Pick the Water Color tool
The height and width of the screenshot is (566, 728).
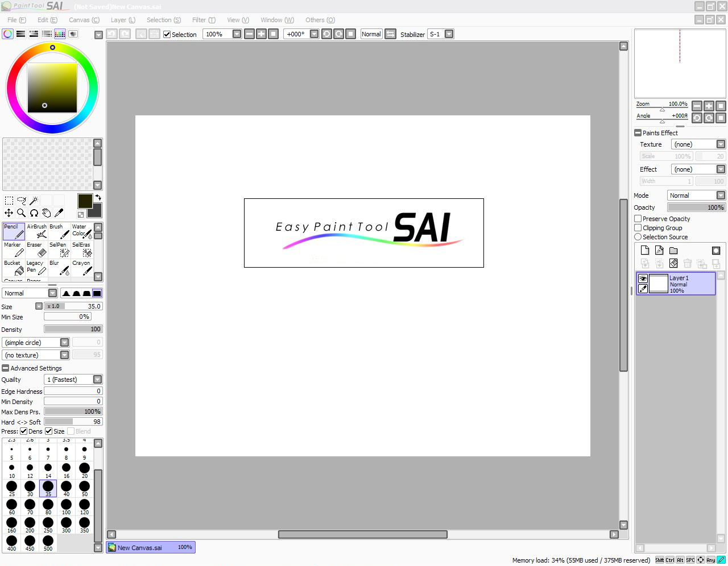(82, 231)
